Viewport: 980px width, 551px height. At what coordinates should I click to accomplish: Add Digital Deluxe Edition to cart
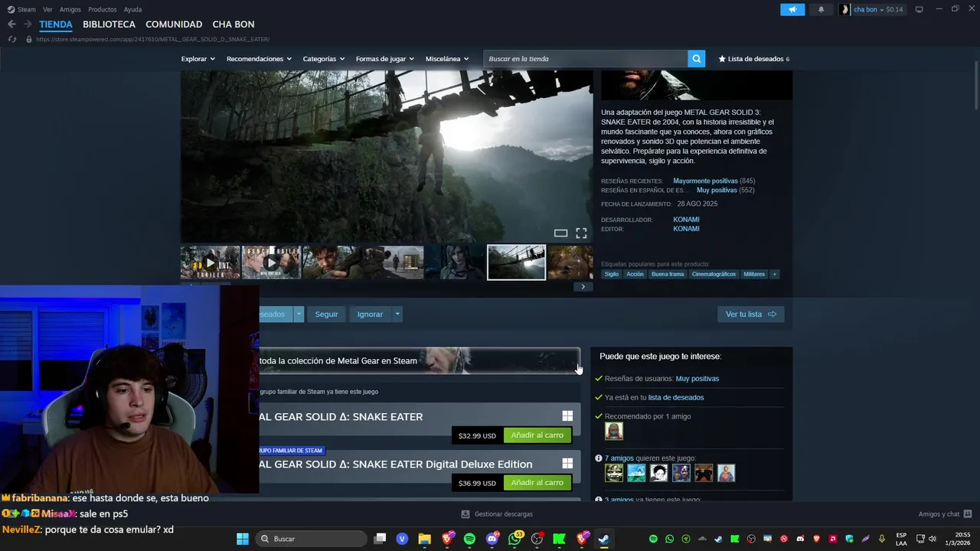pos(537,483)
